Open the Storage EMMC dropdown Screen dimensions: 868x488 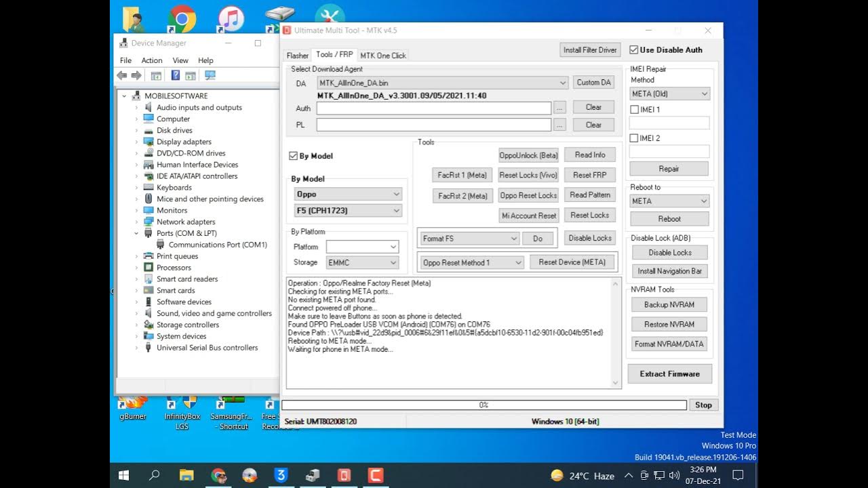pos(362,262)
